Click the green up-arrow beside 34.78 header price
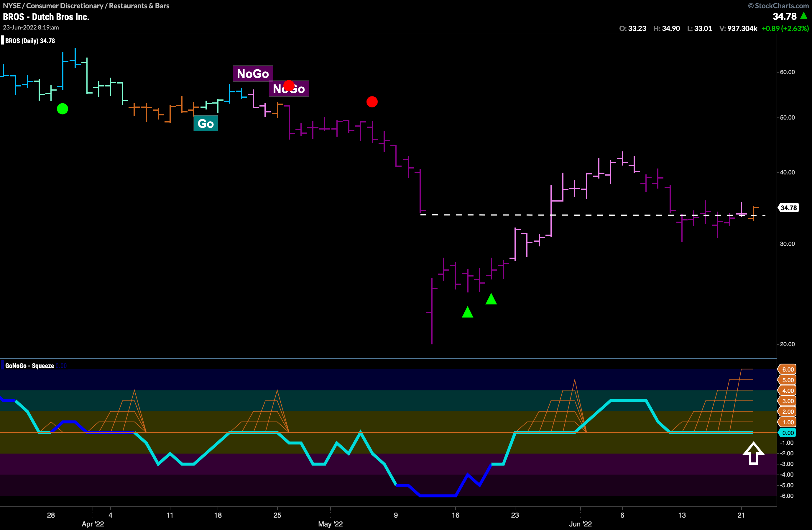812x530 pixels. coord(803,16)
